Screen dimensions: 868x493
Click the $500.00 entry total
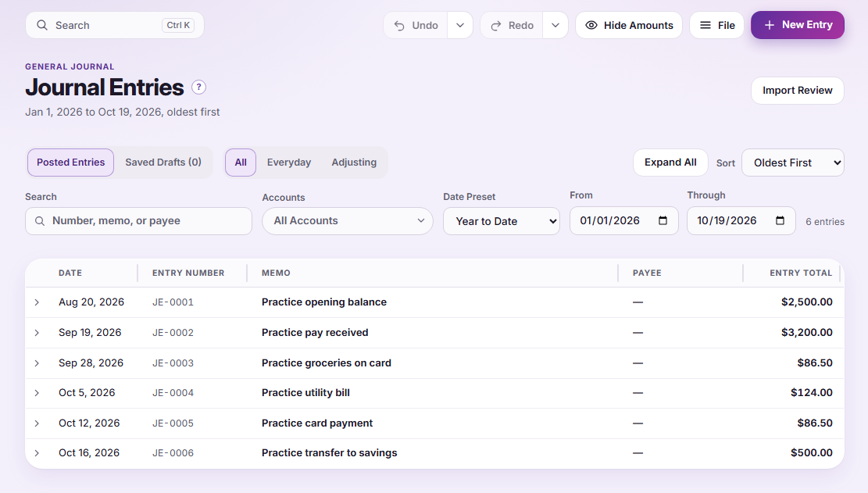click(x=812, y=453)
